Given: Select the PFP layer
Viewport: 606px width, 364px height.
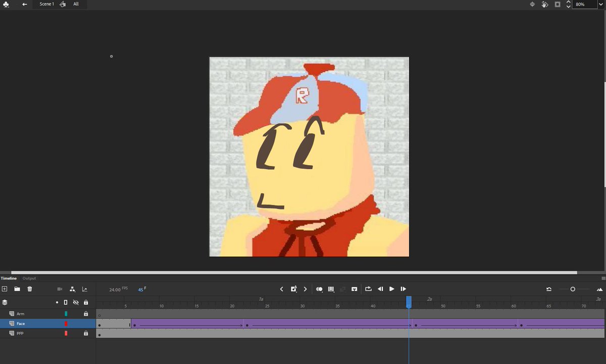Looking at the screenshot, I should point(48,333).
